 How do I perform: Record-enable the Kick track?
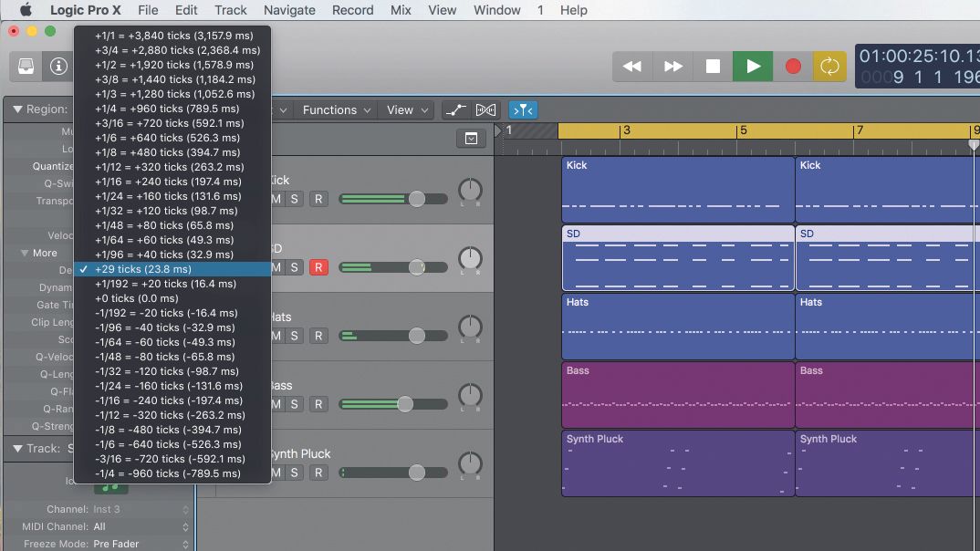318,199
